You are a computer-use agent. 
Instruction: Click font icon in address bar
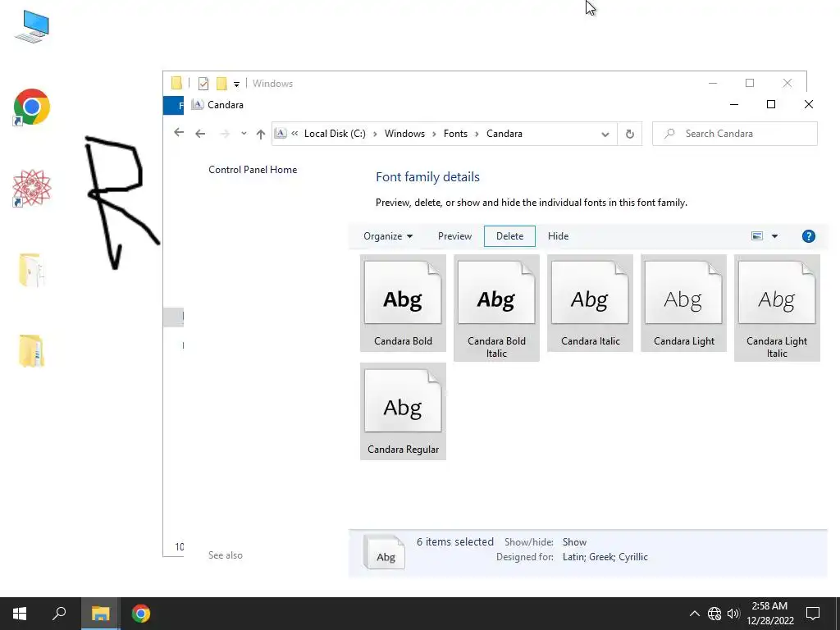pos(281,134)
